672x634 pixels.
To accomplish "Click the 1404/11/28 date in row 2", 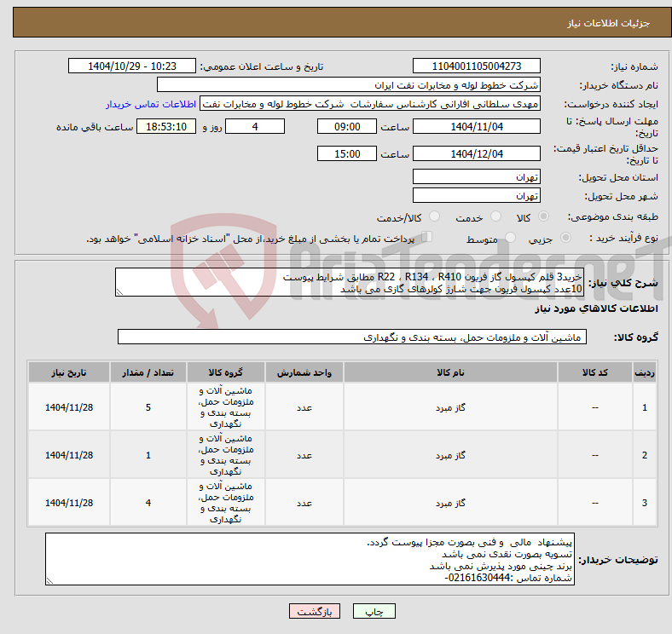I will pos(69,455).
